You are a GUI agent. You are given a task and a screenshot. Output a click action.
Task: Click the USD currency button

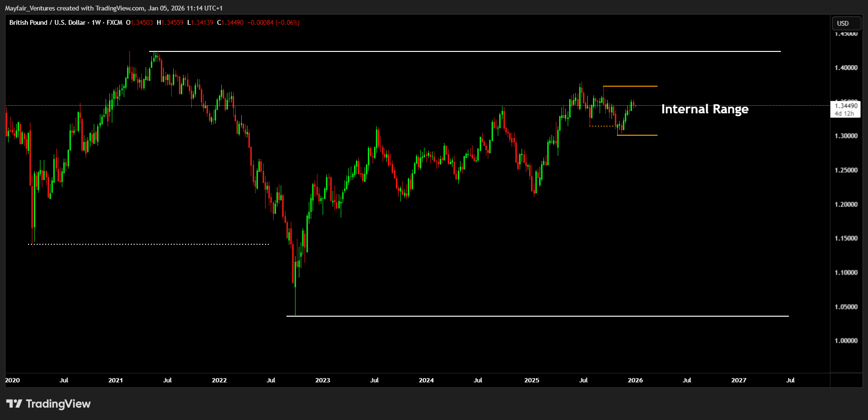[x=847, y=23]
